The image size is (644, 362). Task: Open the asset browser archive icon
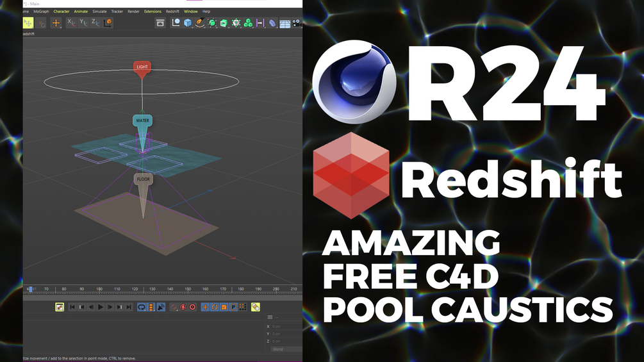[x=160, y=22]
